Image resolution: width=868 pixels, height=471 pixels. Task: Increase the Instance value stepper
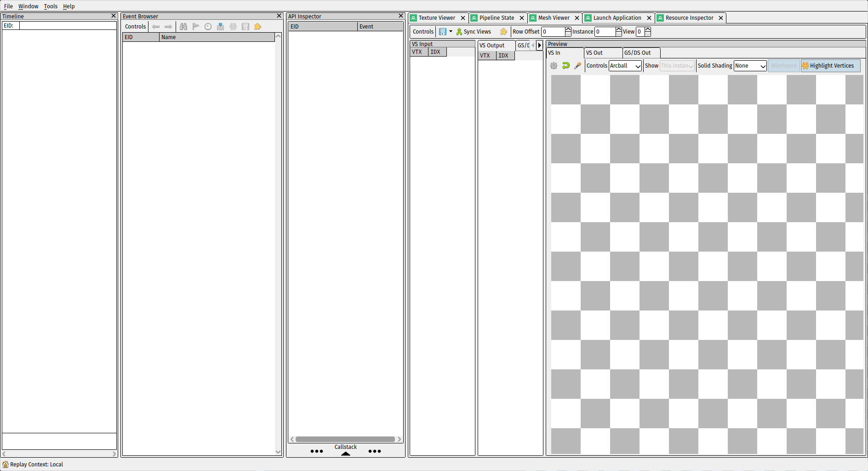coord(619,29)
